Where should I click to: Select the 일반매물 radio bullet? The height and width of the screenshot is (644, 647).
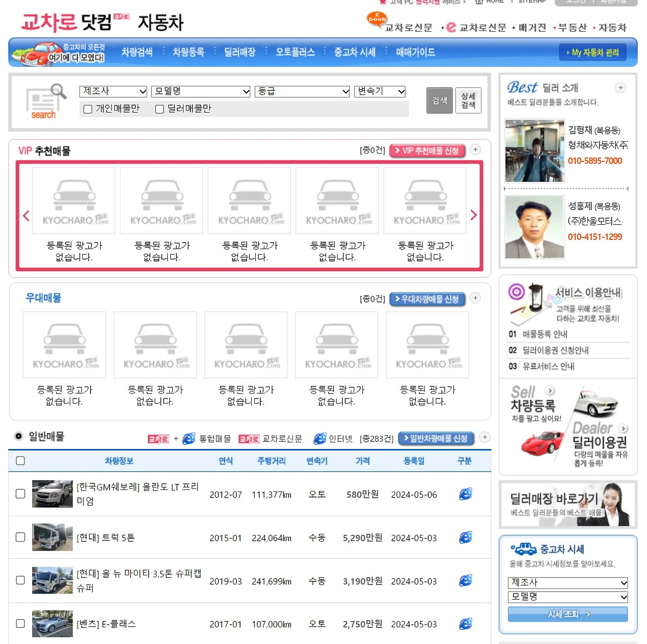pyautogui.click(x=19, y=436)
